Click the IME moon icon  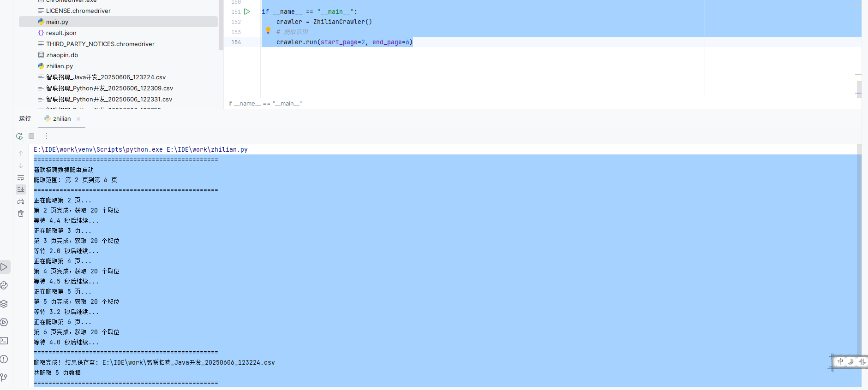pos(851,362)
